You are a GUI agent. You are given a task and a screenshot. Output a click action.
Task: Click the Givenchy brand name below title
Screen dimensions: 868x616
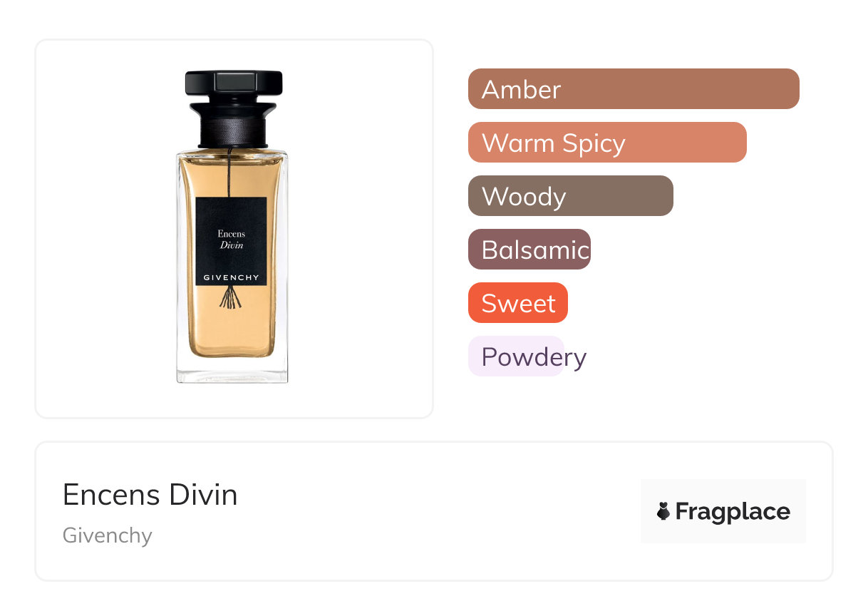click(x=108, y=535)
